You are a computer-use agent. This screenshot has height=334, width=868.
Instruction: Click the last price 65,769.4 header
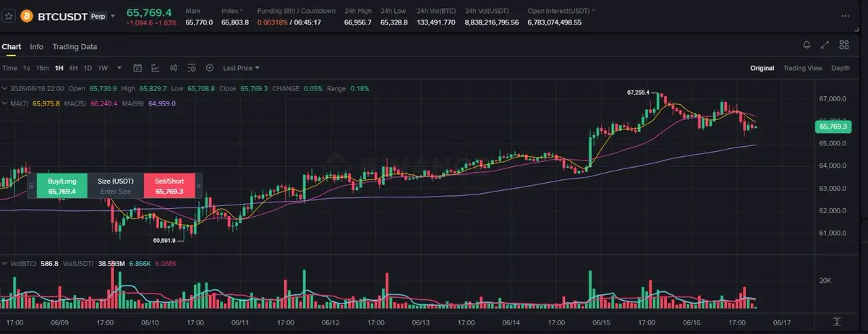tap(149, 12)
